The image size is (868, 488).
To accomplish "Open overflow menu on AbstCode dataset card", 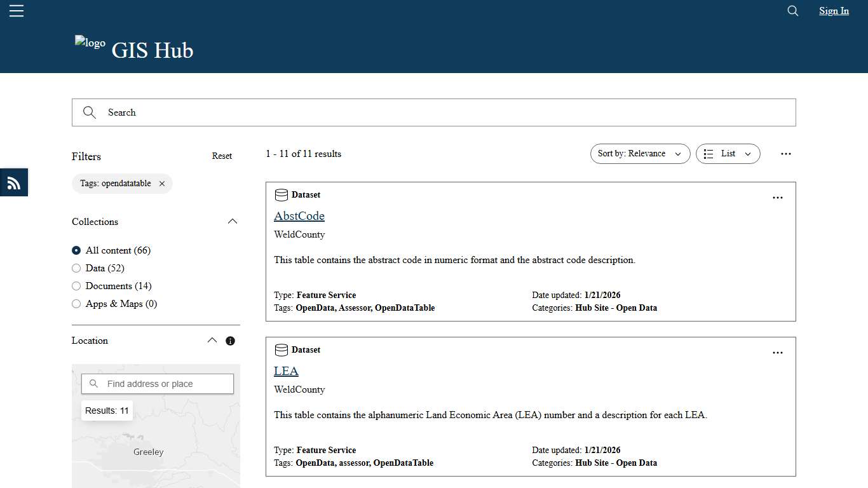I will click(x=777, y=198).
